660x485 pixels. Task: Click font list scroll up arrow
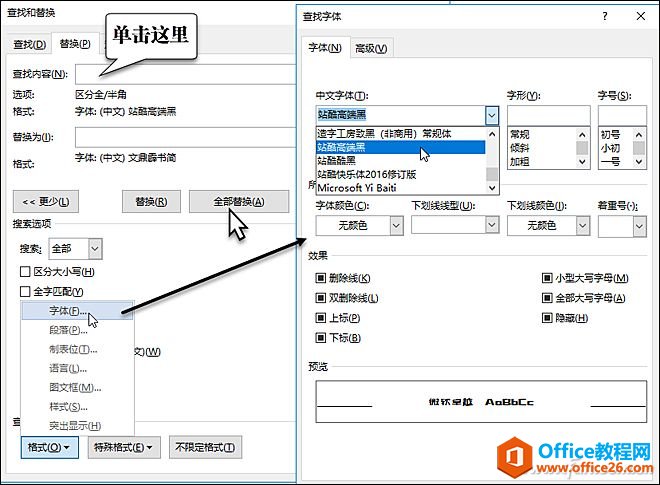[x=492, y=134]
